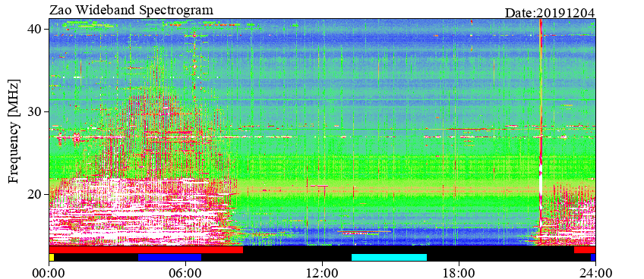The image size is (644, 279).
Task: Select the cyan bar segment after 12:00
Action: point(389,257)
